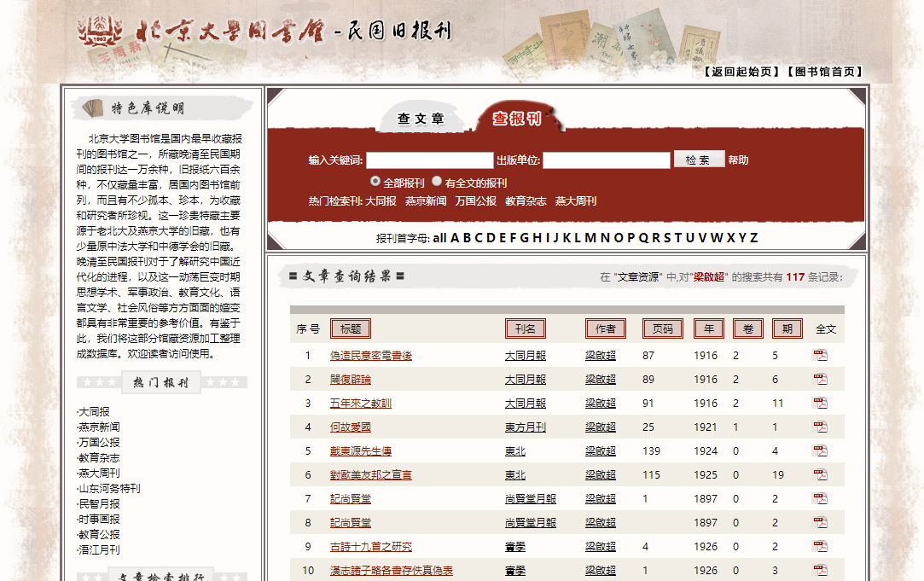
Task: Go to 返回起始页 link
Action: [x=741, y=72]
